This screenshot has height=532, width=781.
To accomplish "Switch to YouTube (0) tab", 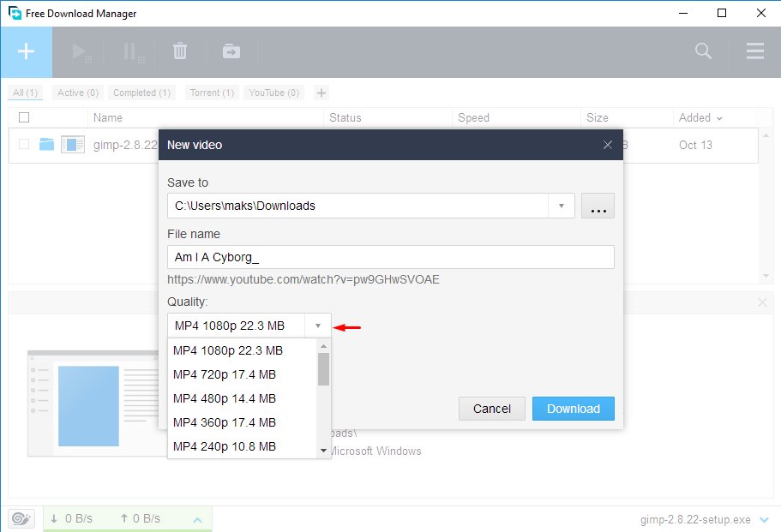I will click(x=273, y=93).
